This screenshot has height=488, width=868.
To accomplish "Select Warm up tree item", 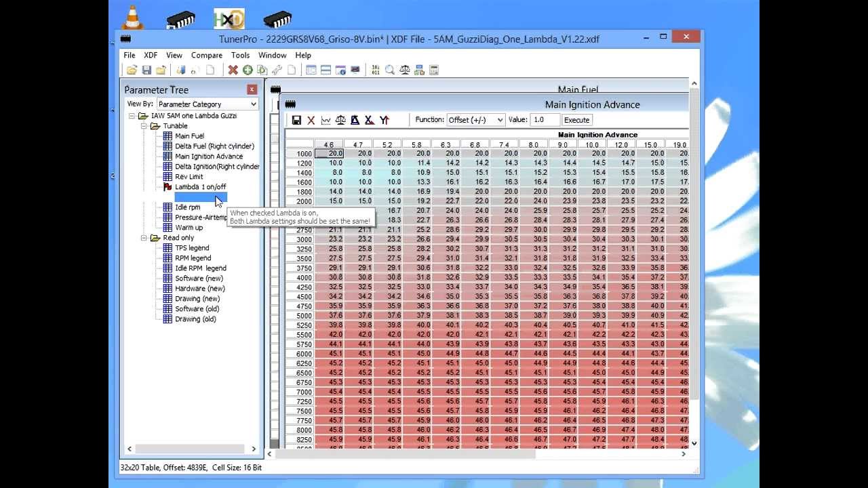I will pos(189,228).
